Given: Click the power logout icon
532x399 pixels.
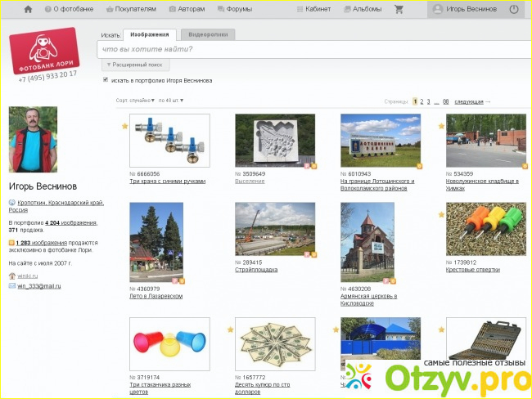Looking at the screenshot, I should click(x=514, y=9).
